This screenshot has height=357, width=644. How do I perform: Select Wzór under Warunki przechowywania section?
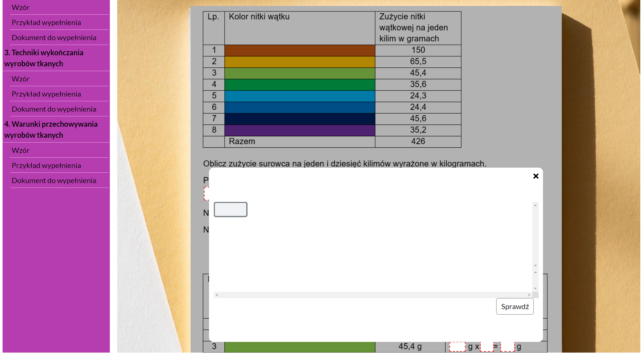coord(21,150)
